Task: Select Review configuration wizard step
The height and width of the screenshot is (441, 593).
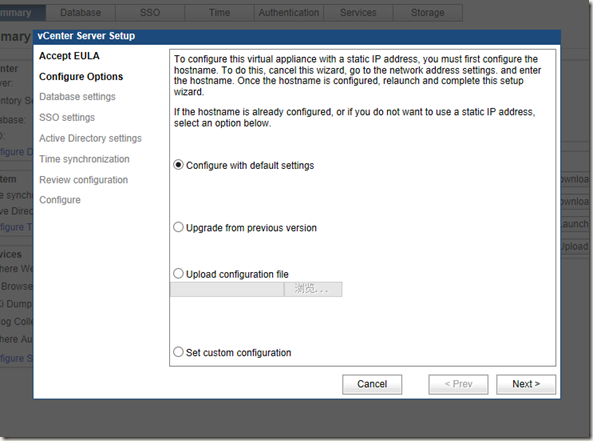Action: tap(84, 180)
